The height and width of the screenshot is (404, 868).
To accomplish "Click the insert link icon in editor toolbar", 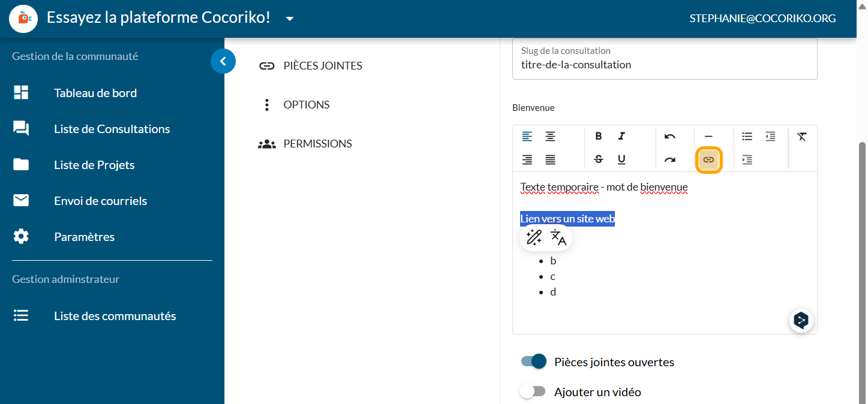I will point(708,160).
